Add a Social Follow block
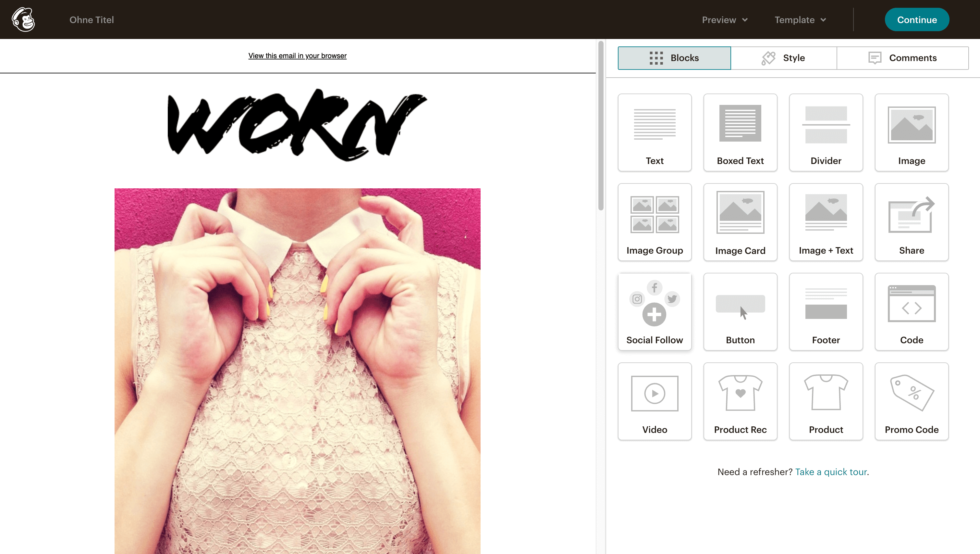 654,311
